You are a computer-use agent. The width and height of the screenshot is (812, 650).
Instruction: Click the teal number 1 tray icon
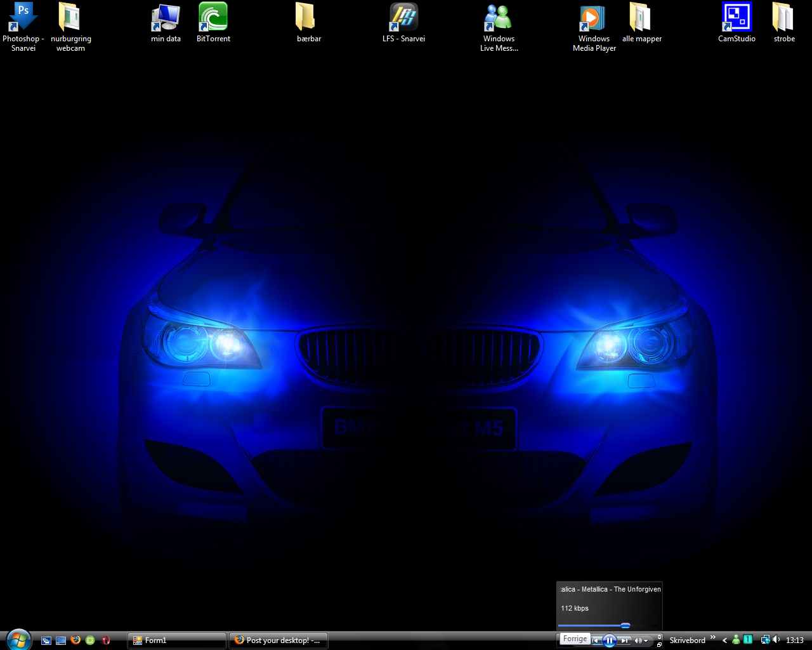tap(748, 640)
